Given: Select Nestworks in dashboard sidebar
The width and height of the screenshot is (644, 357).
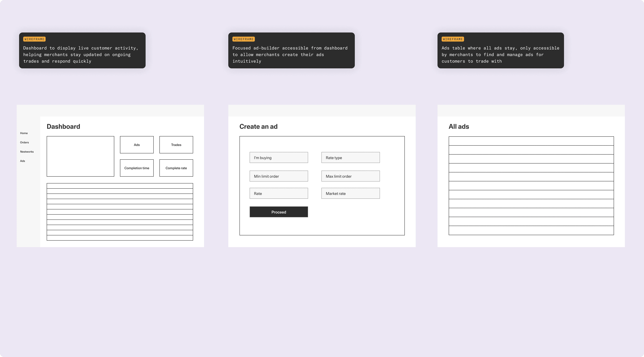Looking at the screenshot, I should (27, 152).
